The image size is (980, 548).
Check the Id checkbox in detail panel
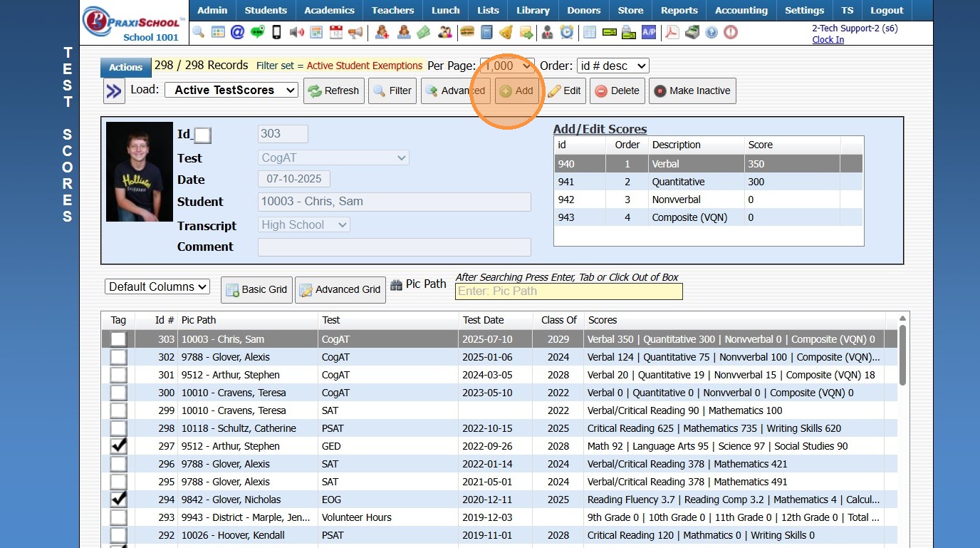(x=203, y=135)
